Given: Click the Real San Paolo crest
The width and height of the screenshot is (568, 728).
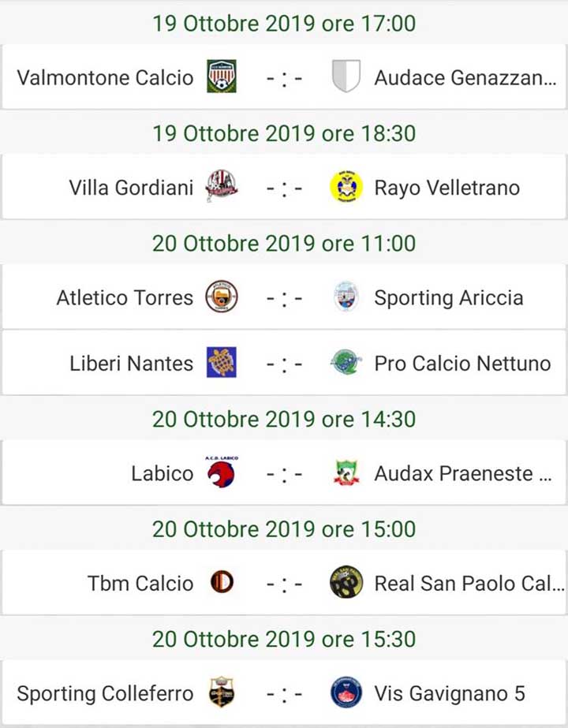Looking at the screenshot, I should pyautogui.click(x=346, y=583).
